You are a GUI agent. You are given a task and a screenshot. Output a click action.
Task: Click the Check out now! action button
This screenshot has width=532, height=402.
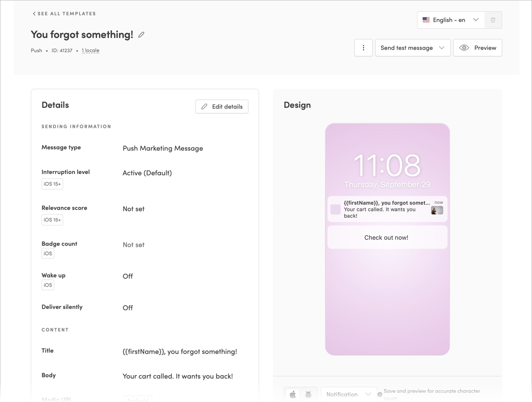click(387, 237)
